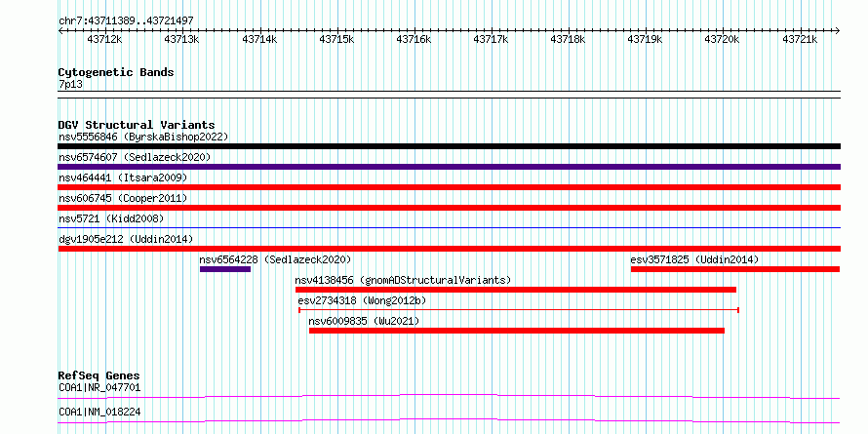This screenshot has width=868, height=434.
Task: Open the COA1|NR_047701 gene label
Action: (x=99, y=387)
